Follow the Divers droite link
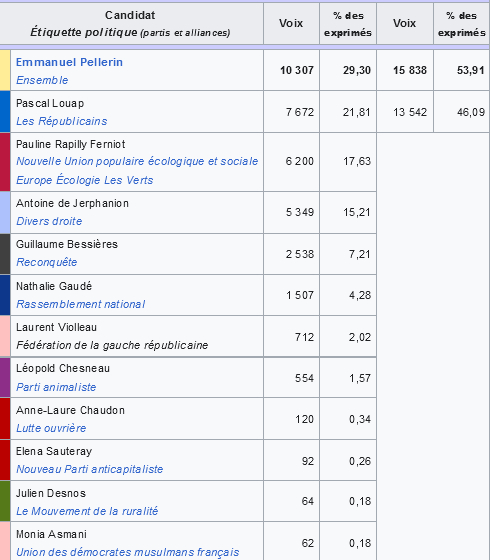The image size is (491, 560). click(49, 221)
